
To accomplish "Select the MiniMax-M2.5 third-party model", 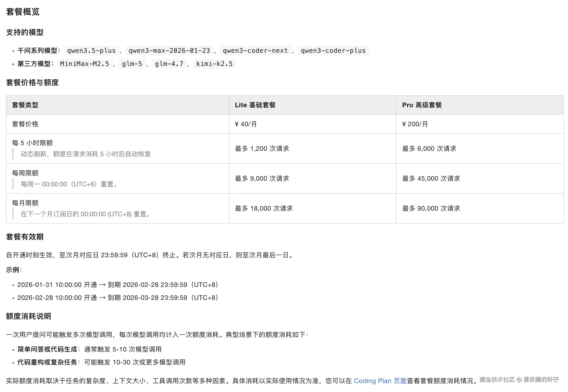I will pyautogui.click(x=85, y=64).
